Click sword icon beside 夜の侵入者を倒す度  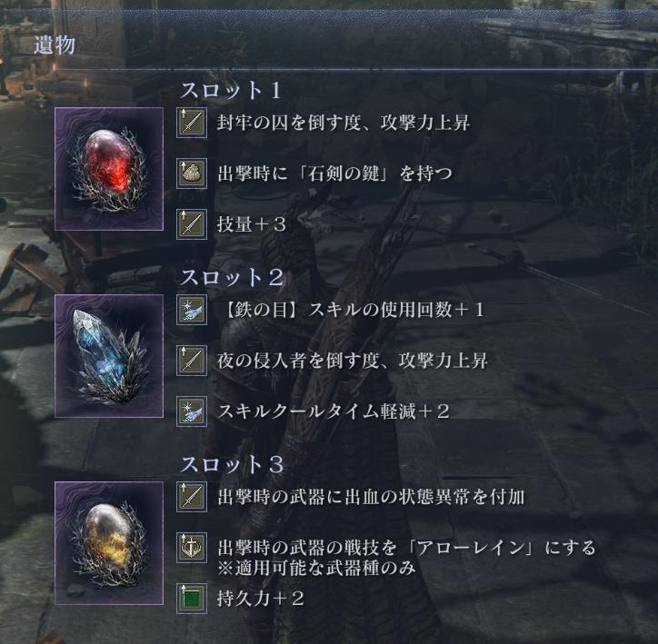pos(192,361)
